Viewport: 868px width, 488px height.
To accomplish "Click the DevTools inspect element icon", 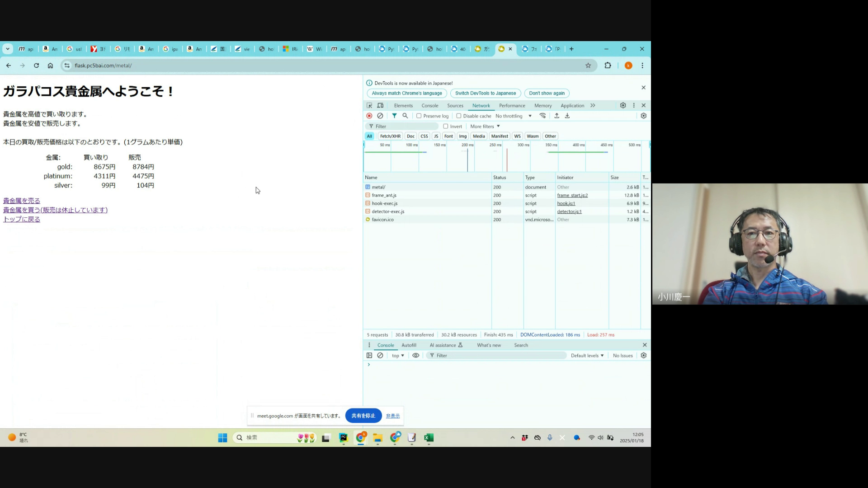I will point(369,105).
